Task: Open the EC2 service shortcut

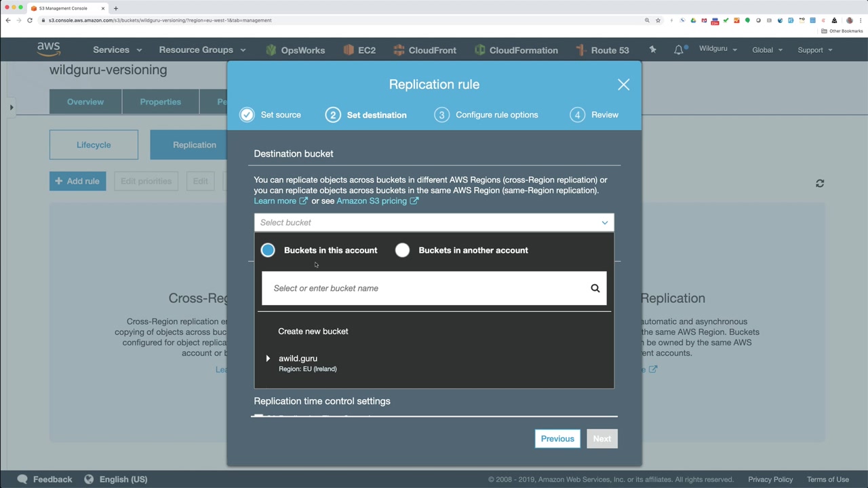Action: [359, 50]
